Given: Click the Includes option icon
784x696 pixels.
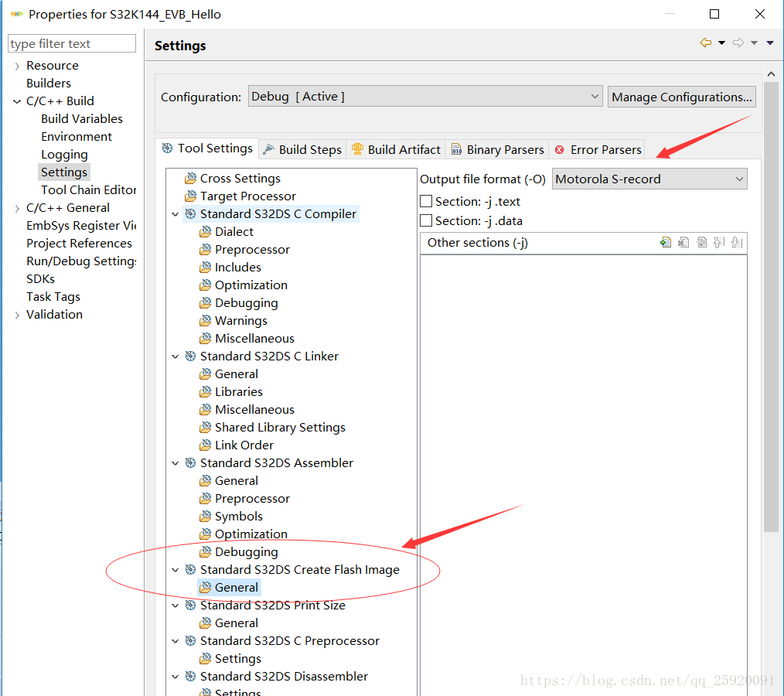Looking at the screenshot, I should pyautogui.click(x=205, y=268).
